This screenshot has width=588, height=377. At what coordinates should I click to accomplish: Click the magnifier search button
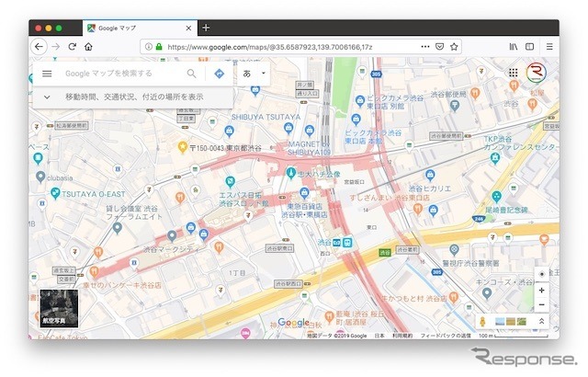192,74
